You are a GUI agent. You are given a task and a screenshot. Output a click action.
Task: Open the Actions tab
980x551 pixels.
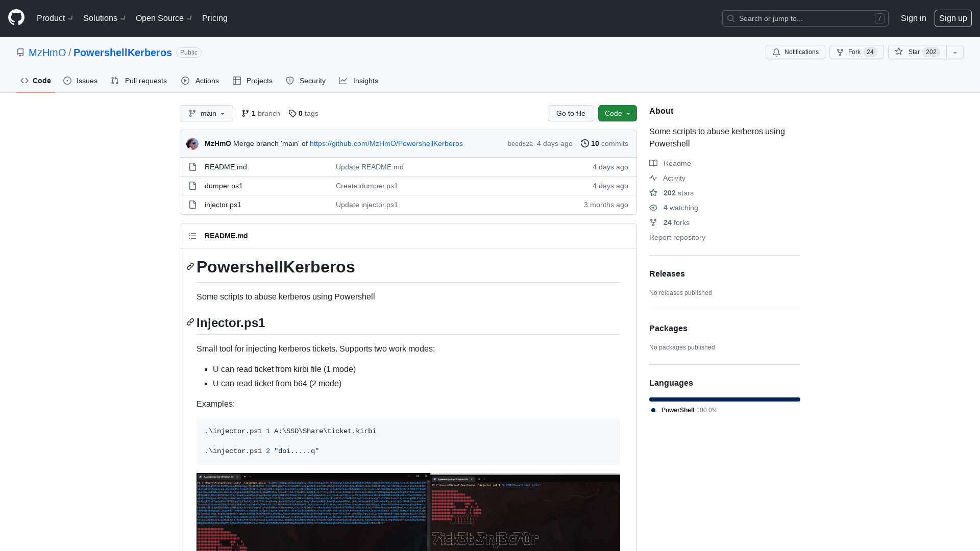200,81
